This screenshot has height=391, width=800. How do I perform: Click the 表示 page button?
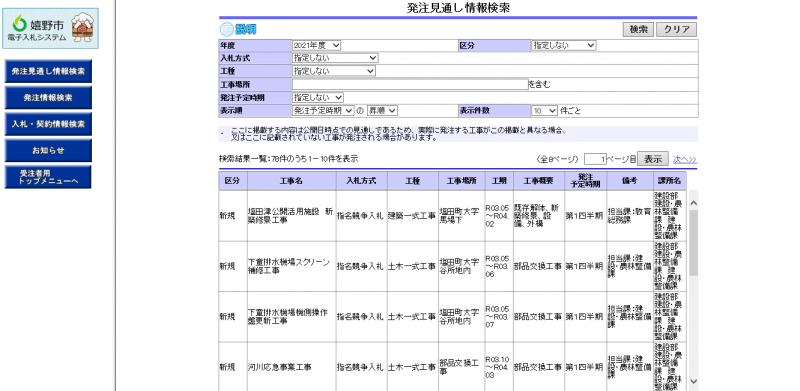tap(653, 159)
